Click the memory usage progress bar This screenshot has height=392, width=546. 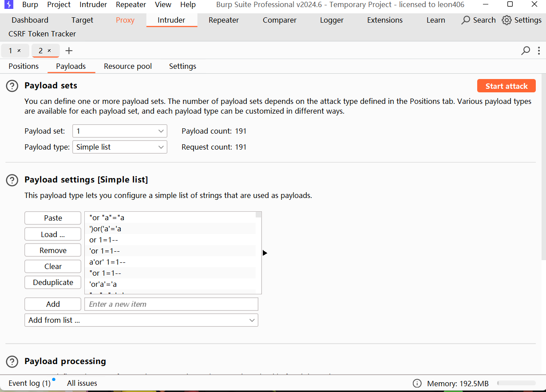pos(516,383)
